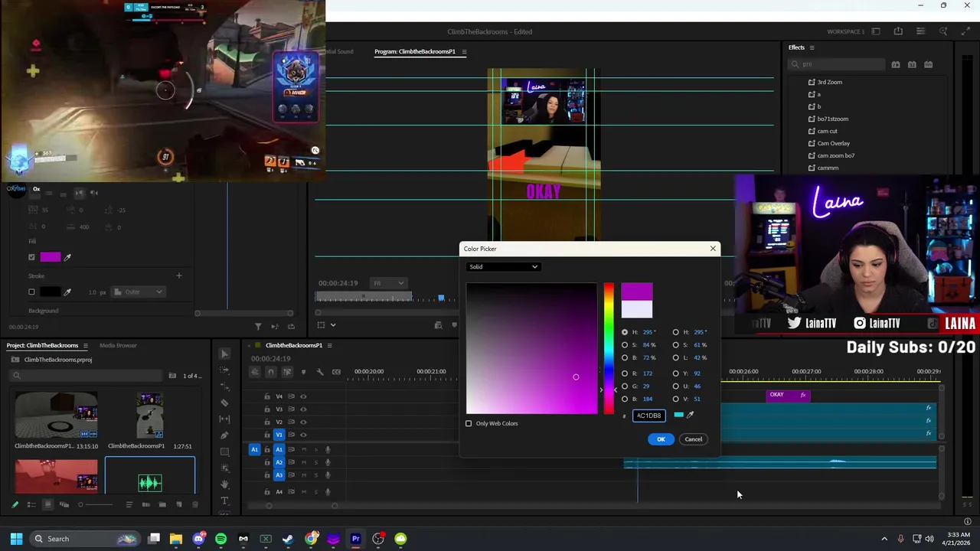Image resolution: width=980 pixels, height=551 pixels.
Task: Select the Razor tool
Action: coord(224,403)
